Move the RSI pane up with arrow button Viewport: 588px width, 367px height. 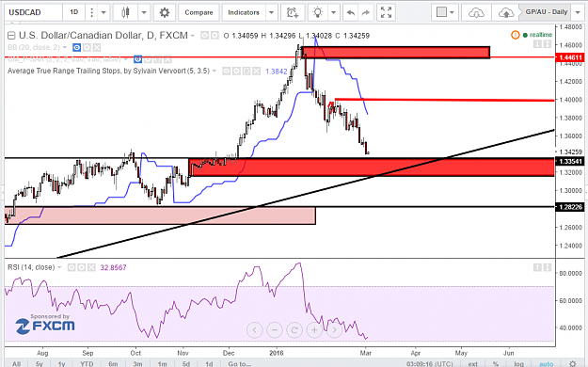(537, 267)
